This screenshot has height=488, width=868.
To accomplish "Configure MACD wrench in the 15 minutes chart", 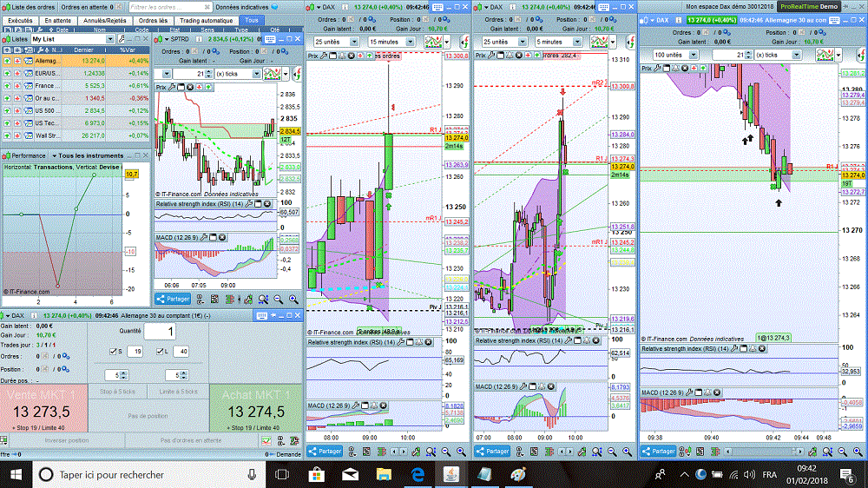I will pyautogui.click(x=356, y=406).
